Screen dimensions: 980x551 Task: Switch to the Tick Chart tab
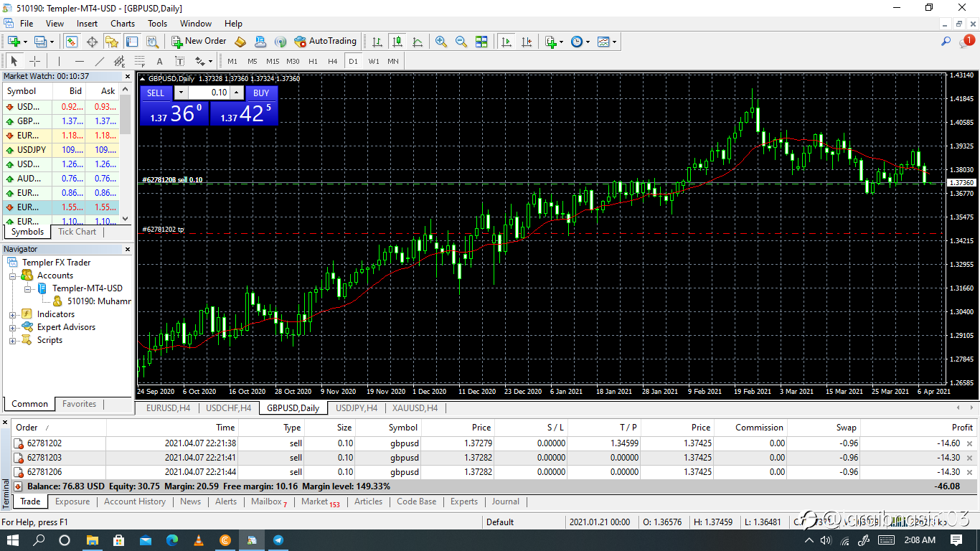(77, 232)
